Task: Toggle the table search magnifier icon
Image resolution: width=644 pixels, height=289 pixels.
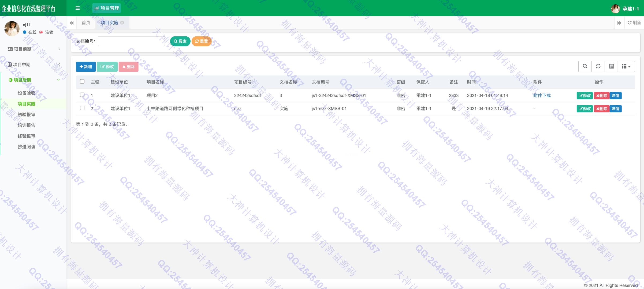Action: click(x=585, y=66)
